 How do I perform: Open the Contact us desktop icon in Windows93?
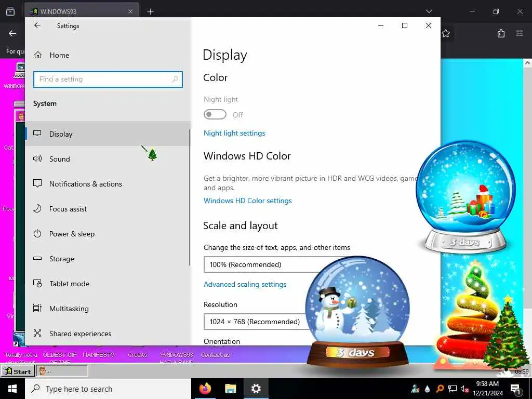pos(215,355)
